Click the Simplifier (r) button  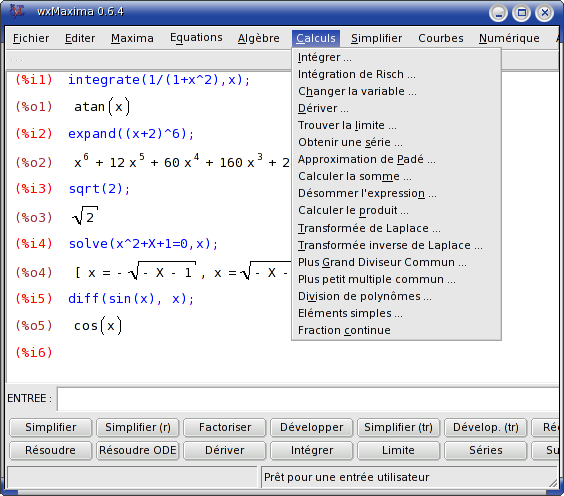(x=138, y=427)
